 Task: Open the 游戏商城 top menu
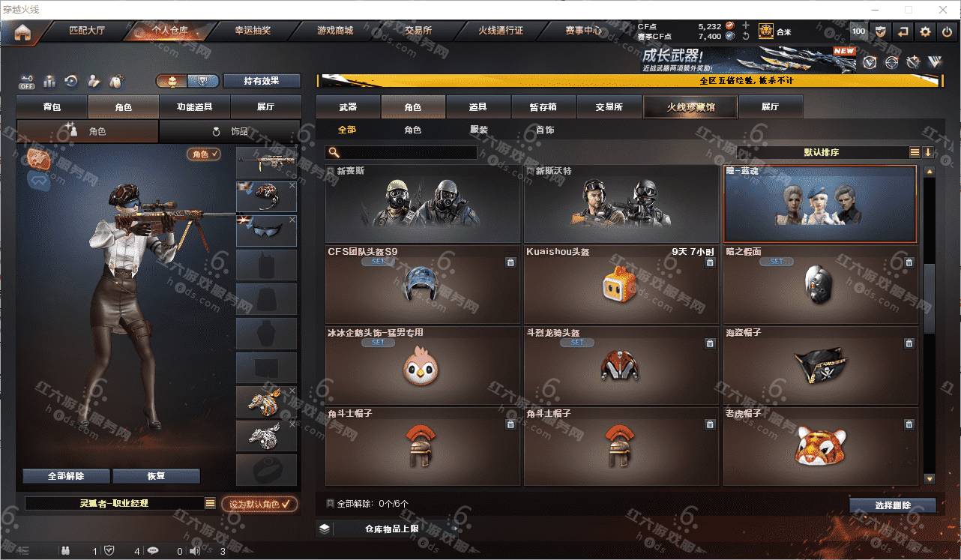pyautogui.click(x=334, y=31)
